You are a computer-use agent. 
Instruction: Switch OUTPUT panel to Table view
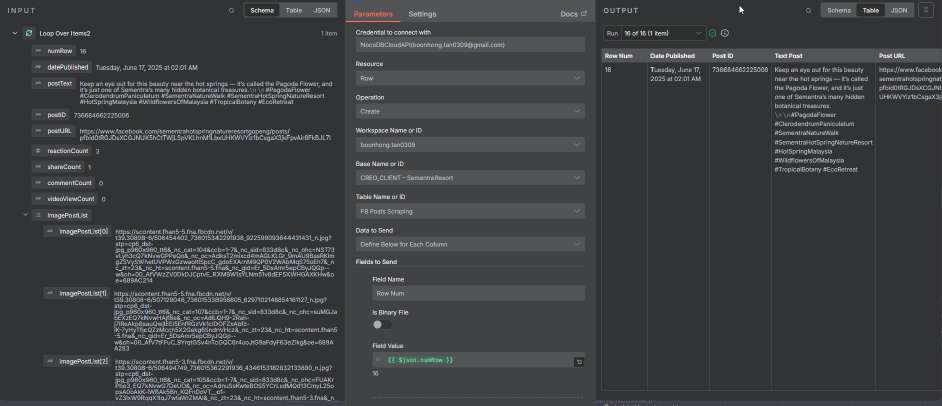(871, 10)
